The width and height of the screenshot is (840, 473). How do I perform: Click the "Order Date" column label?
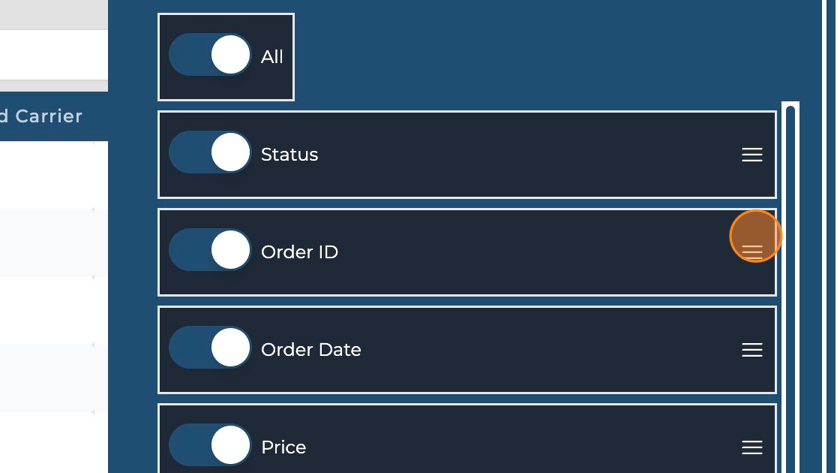311,350
